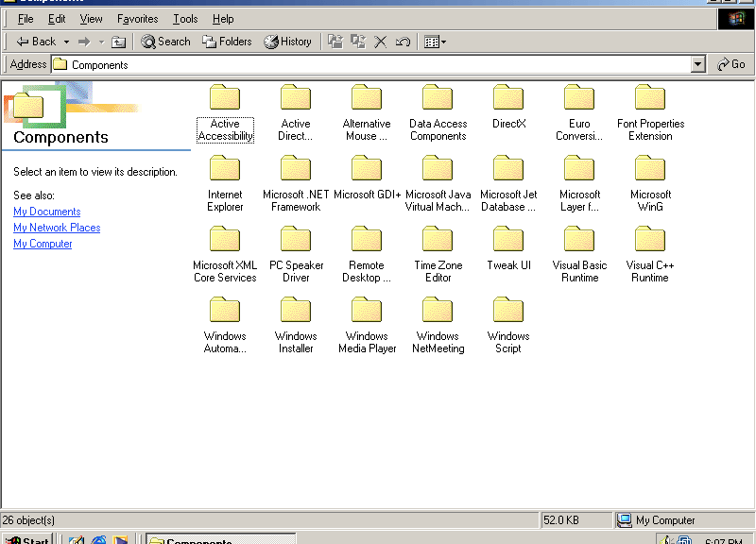Open the Internet Explorer folder
The width and height of the screenshot is (756, 544).
225,184
